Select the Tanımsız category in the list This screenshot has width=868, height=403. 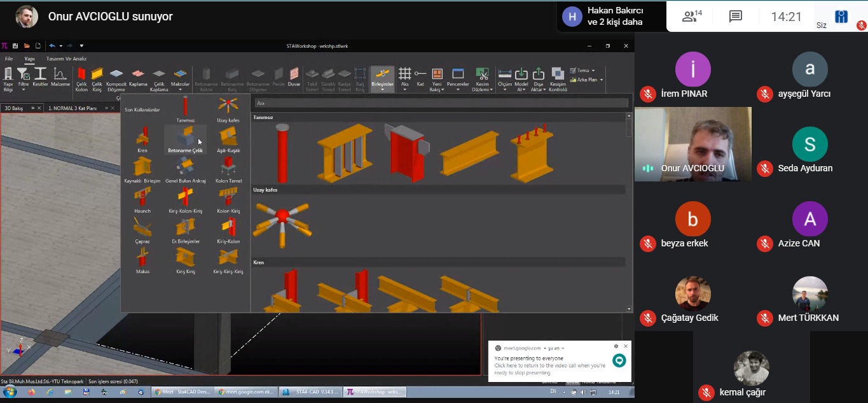pos(186,110)
